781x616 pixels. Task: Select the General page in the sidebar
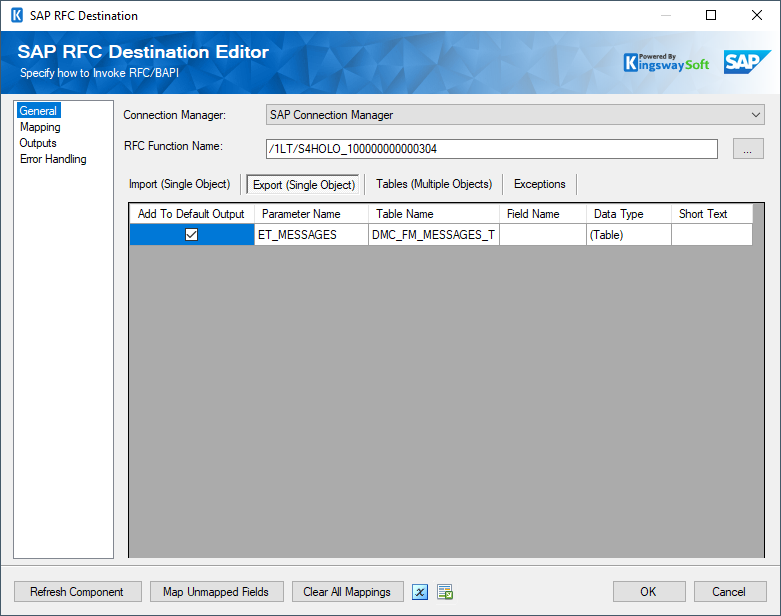(x=38, y=111)
